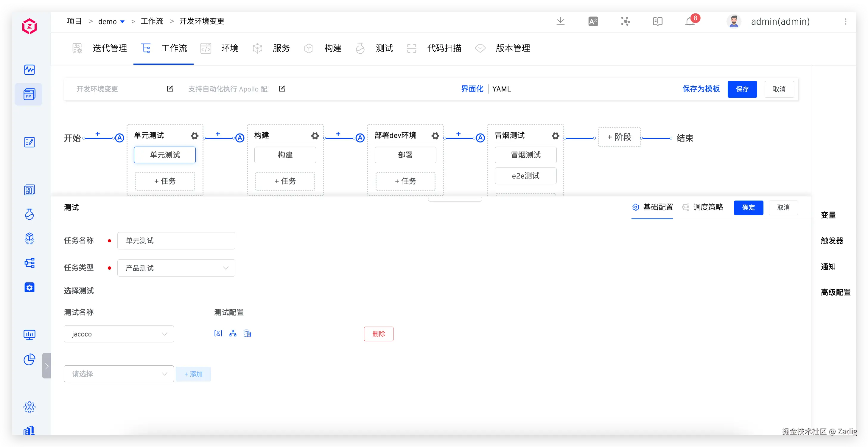Switch to 服务 tab

pos(271,48)
